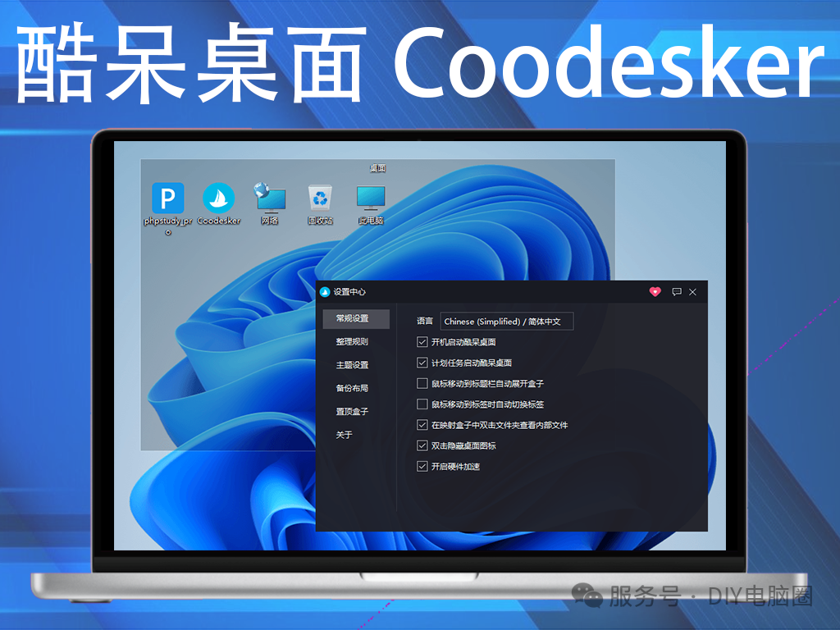Click the pink heart icon in 设置中心
The width and height of the screenshot is (840, 630).
pos(655,292)
